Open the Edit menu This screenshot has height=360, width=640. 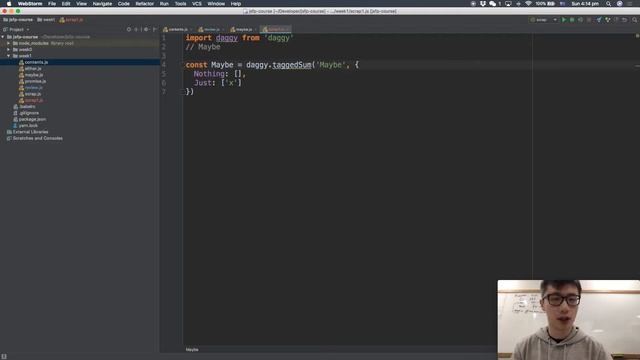click(66, 4)
